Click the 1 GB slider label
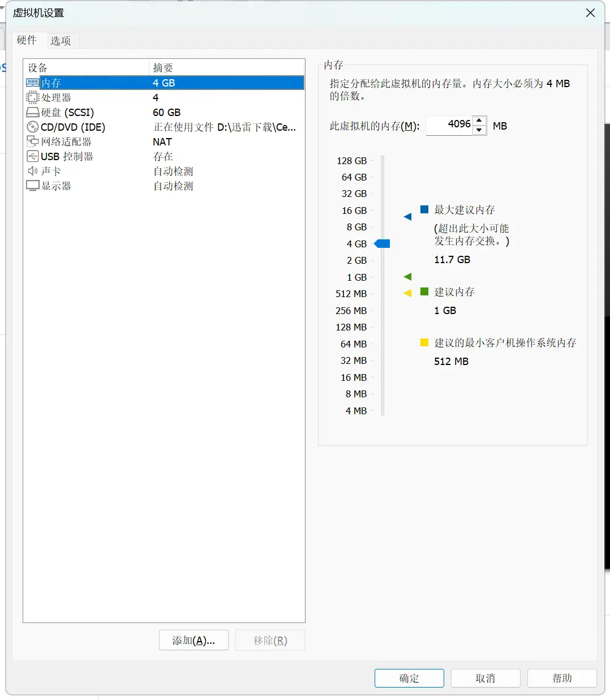Image resolution: width=610 pixels, height=700 pixels. [x=356, y=277]
